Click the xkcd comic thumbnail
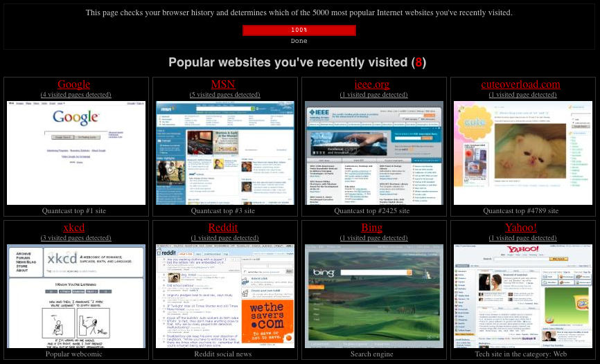This screenshot has height=364, width=600. [76, 296]
